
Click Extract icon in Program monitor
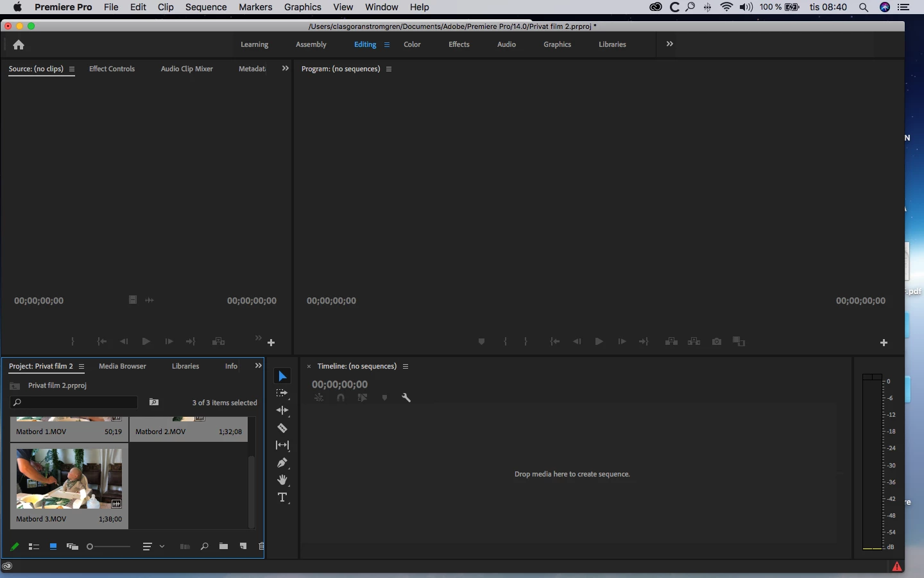tap(694, 342)
